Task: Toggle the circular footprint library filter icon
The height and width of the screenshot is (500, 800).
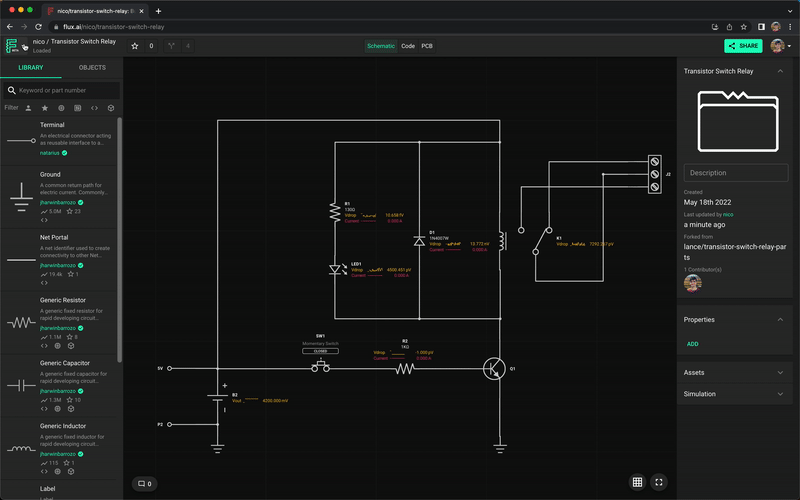Action: pyautogui.click(x=61, y=108)
